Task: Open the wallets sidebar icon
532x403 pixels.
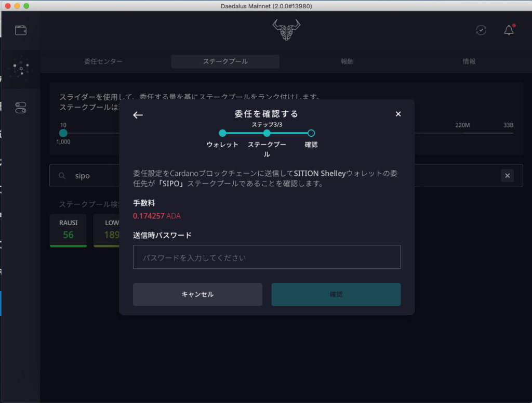Action: [x=21, y=30]
